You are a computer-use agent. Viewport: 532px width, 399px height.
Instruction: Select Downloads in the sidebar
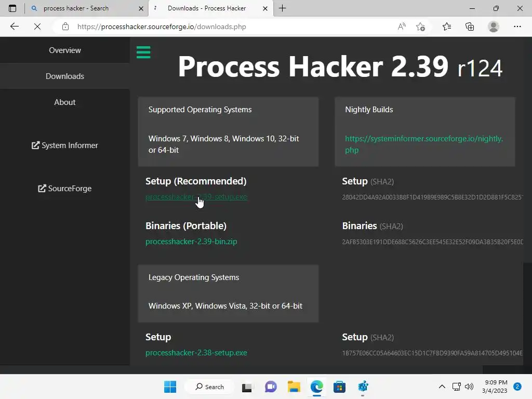click(x=65, y=76)
